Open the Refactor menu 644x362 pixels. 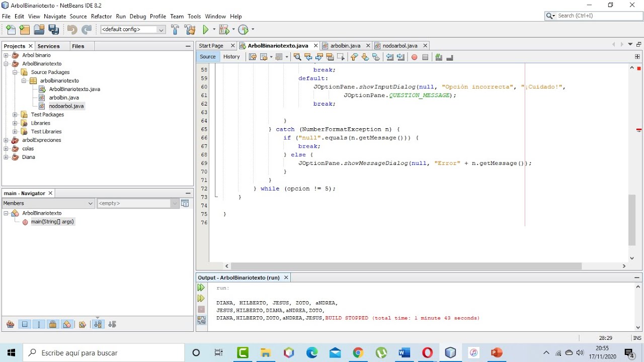(101, 17)
